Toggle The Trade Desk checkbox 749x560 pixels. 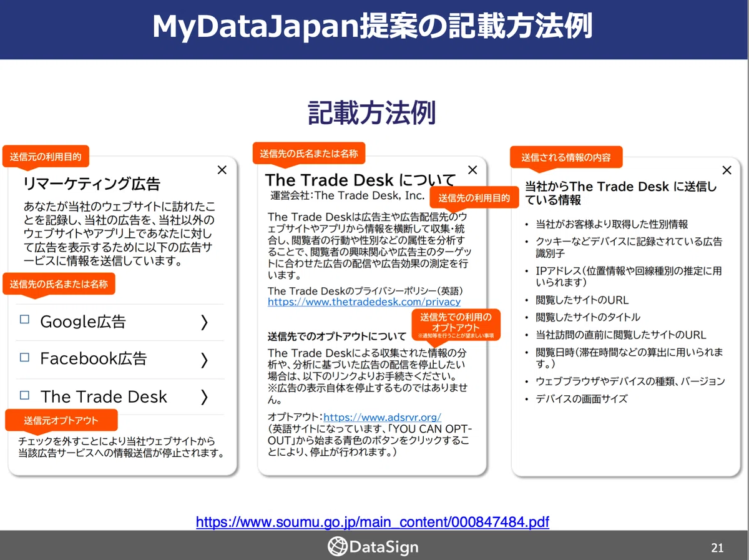pyautogui.click(x=25, y=395)
